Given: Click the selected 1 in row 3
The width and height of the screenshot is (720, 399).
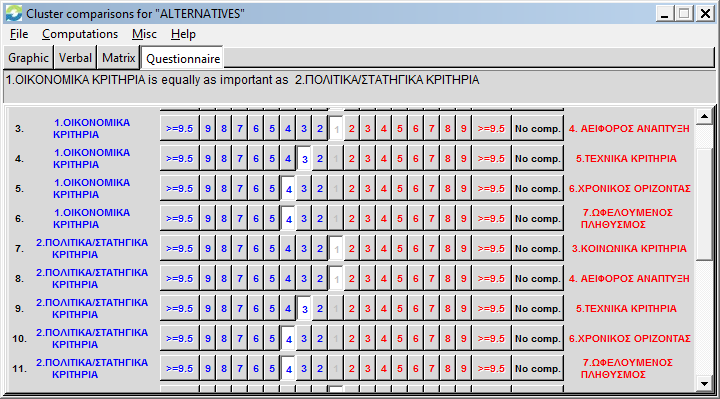Looking at the screenshot, I should 336,129.
